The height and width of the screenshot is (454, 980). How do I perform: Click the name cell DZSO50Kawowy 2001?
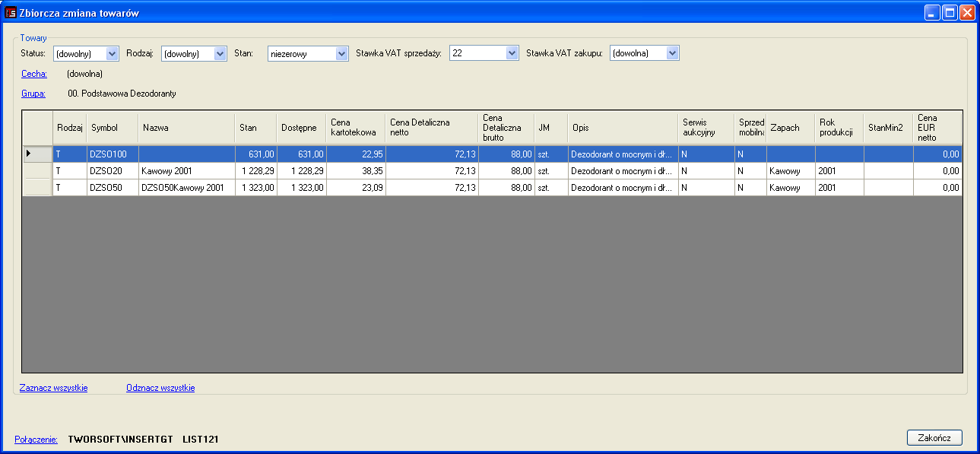187,187
